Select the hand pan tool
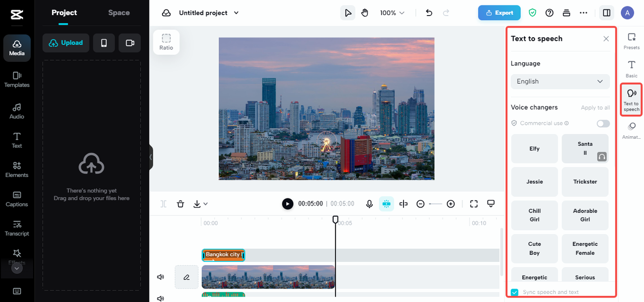Viewport: 644px width, 302px height. click(365, 13)
